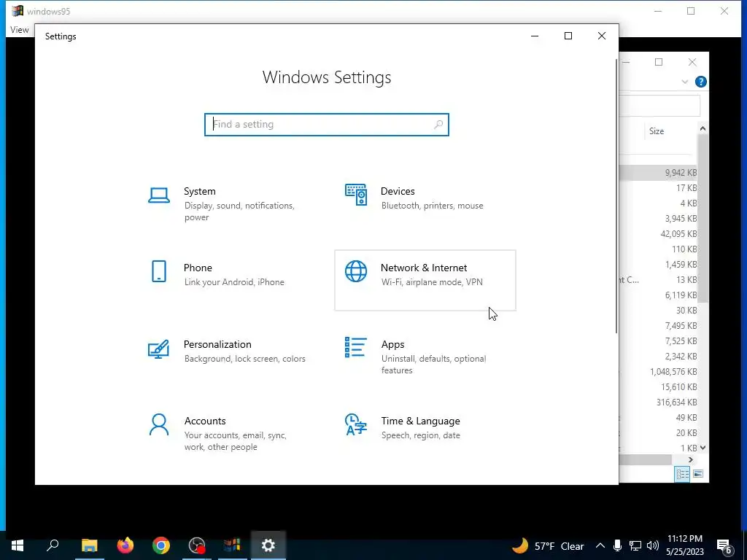Click the Personalization heading

[x=217, y=344]
